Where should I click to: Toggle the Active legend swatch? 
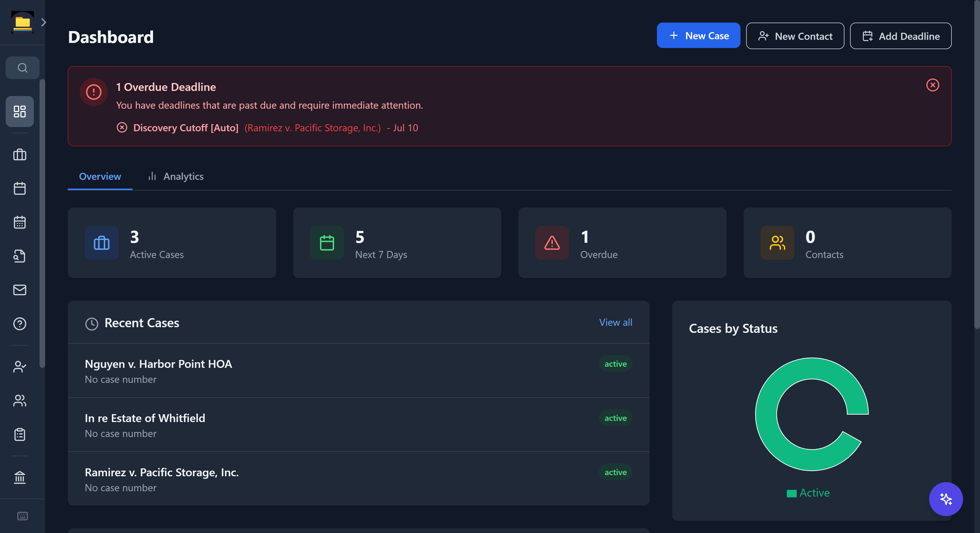[x=791, y=493]
